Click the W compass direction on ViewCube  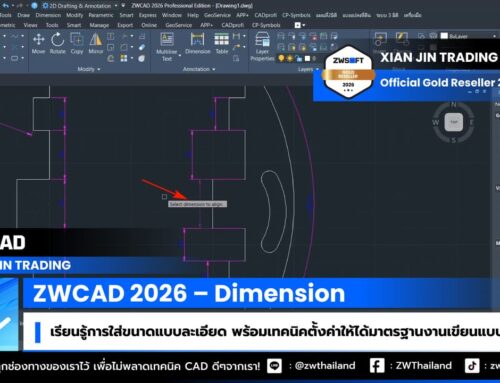click(x=435, y=122)
